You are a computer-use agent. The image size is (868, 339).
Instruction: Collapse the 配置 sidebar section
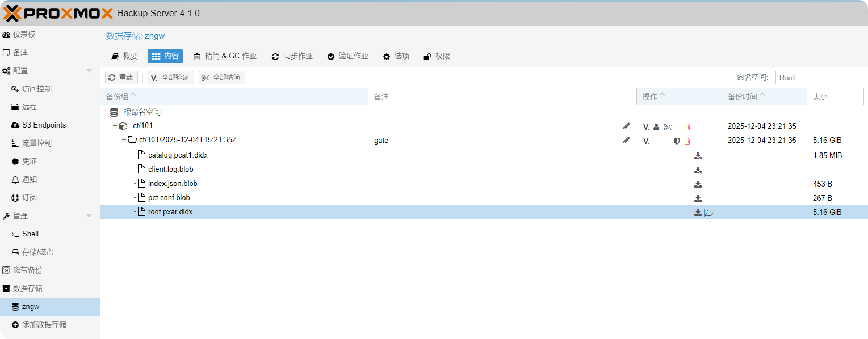tap(89, 71)
